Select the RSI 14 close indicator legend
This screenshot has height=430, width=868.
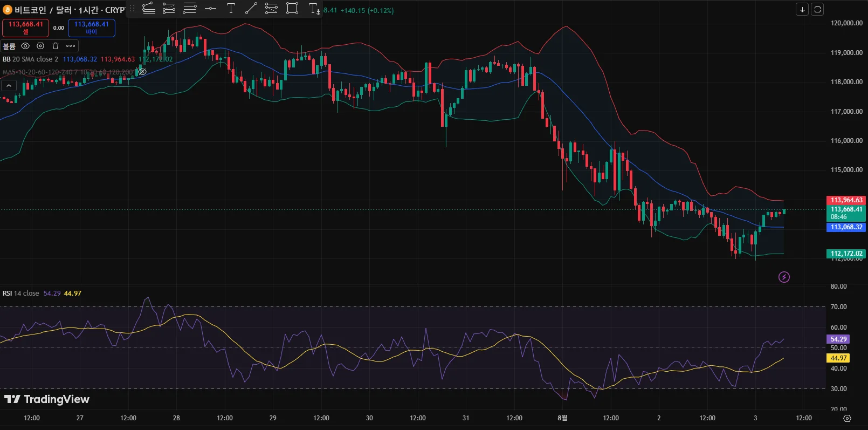[x=20, y=294]
